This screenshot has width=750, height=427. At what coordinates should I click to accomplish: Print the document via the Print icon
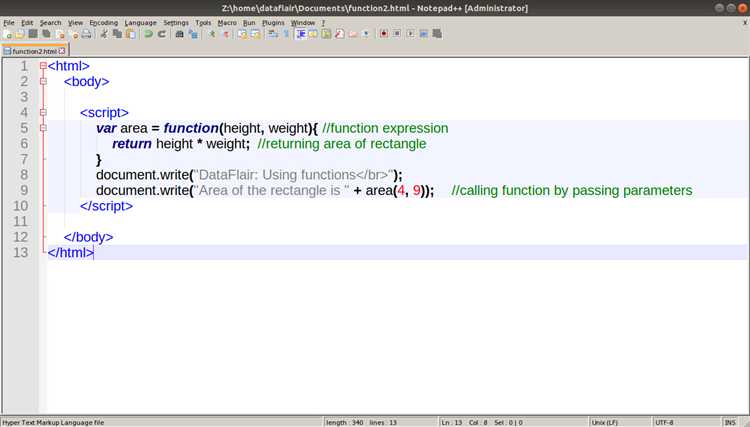[x=87, y=34]
